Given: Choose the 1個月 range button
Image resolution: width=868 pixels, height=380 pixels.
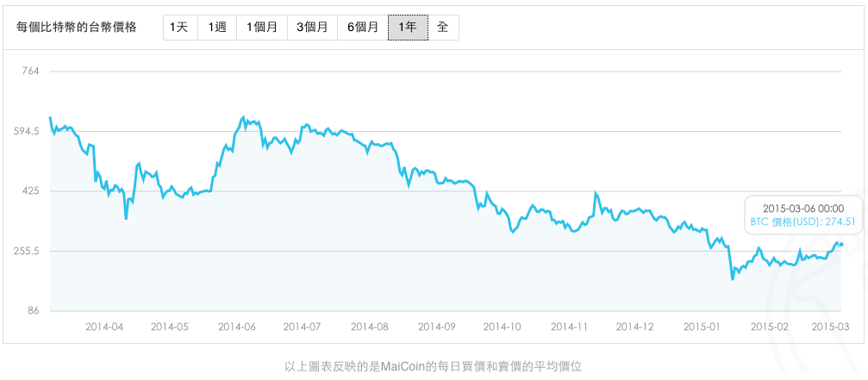Looking at the screenshot, I should click(x=260, y=28).
